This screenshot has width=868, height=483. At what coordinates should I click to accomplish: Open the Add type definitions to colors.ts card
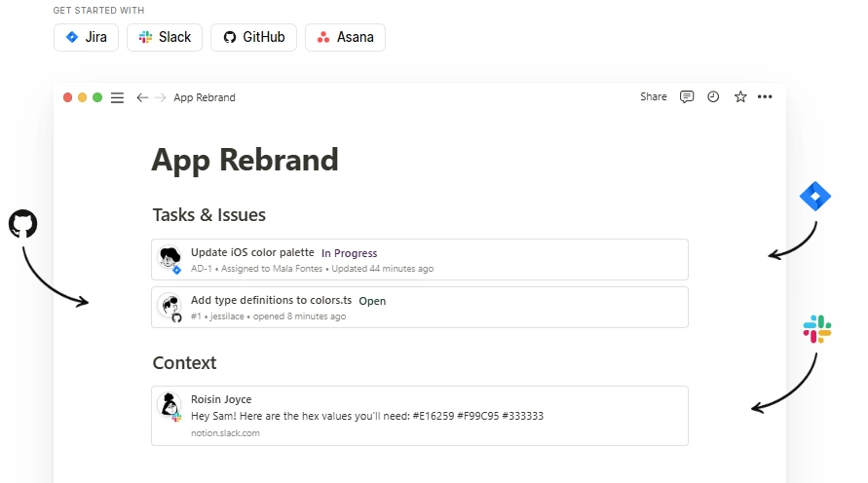click(x=420, y=307)
